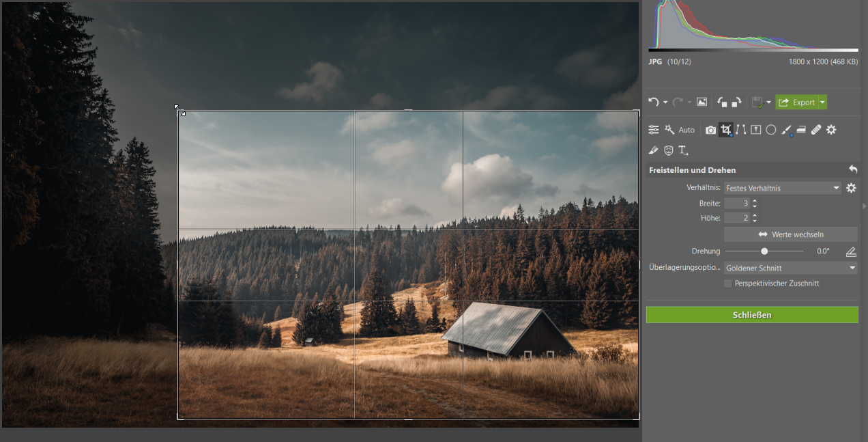Viewport: 868px width, 442px height.
Task: Rotate the image right
Action: tap(736, 102)
